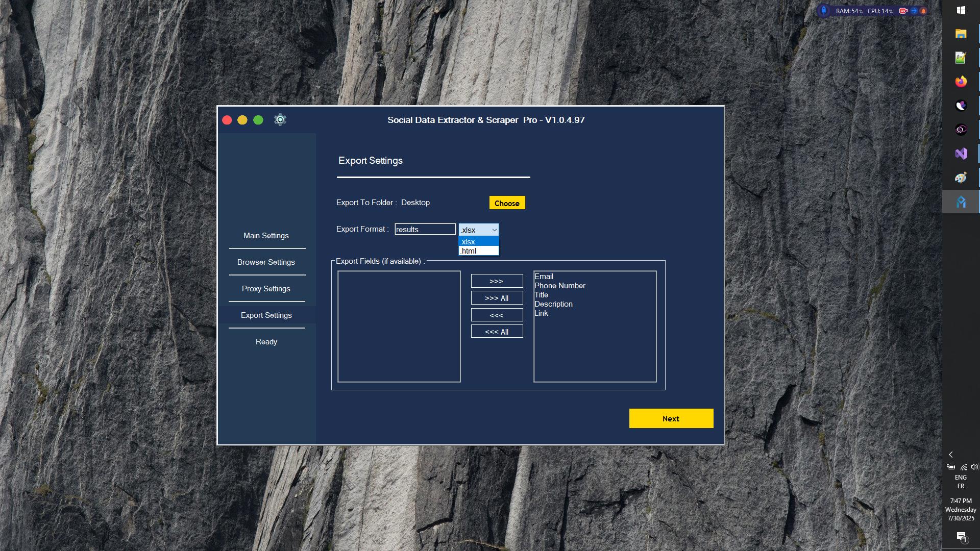Screen dimensions: 980x551
Task: Open the Browser Settings section
Action: click(266, 262)
